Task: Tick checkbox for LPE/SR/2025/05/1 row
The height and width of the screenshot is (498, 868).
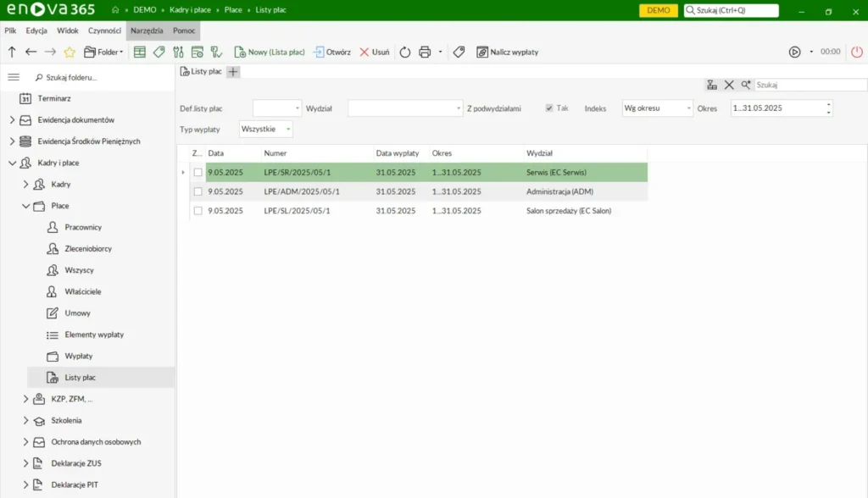Action: click(x=198, y=173)
